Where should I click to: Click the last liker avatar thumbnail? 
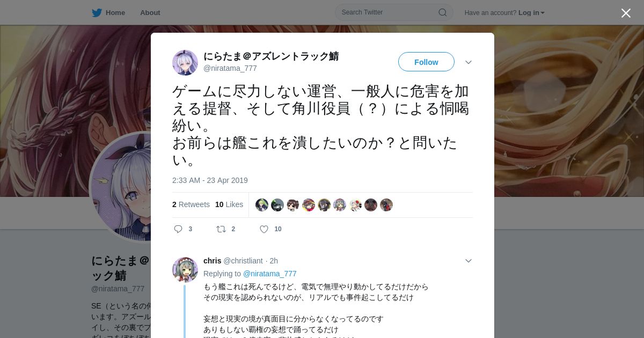coord(386,205)
